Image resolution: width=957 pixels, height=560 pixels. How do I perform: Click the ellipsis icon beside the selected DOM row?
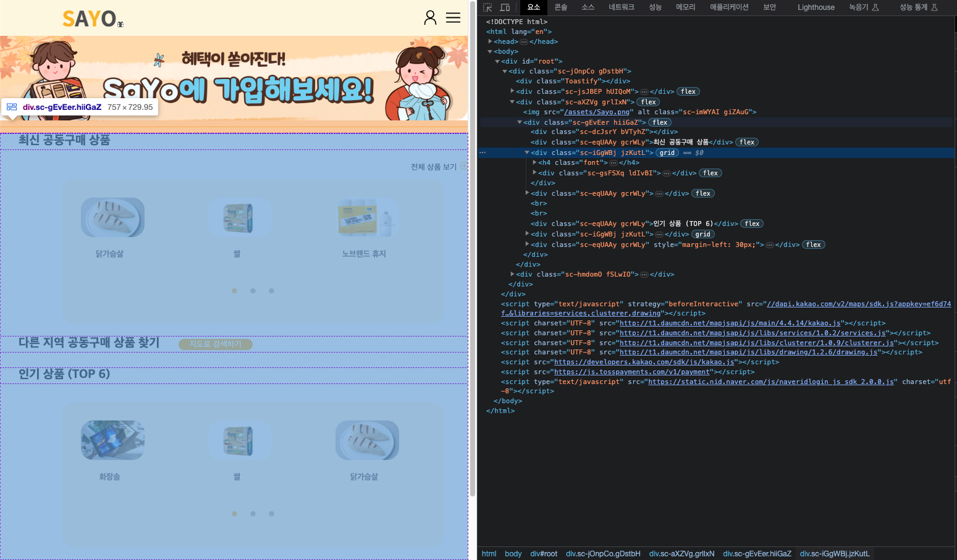[483, 153]
